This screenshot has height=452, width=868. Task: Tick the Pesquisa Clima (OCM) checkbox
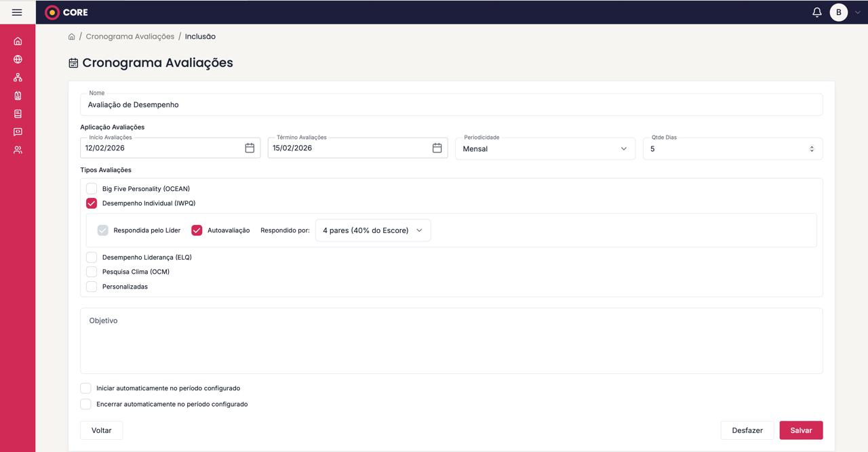click(92, 272)
